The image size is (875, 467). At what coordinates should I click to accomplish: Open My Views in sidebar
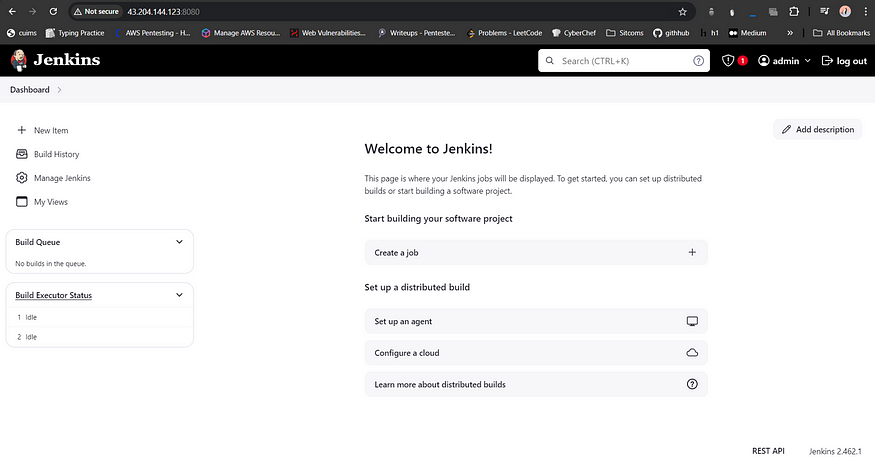tap(51, 202)
